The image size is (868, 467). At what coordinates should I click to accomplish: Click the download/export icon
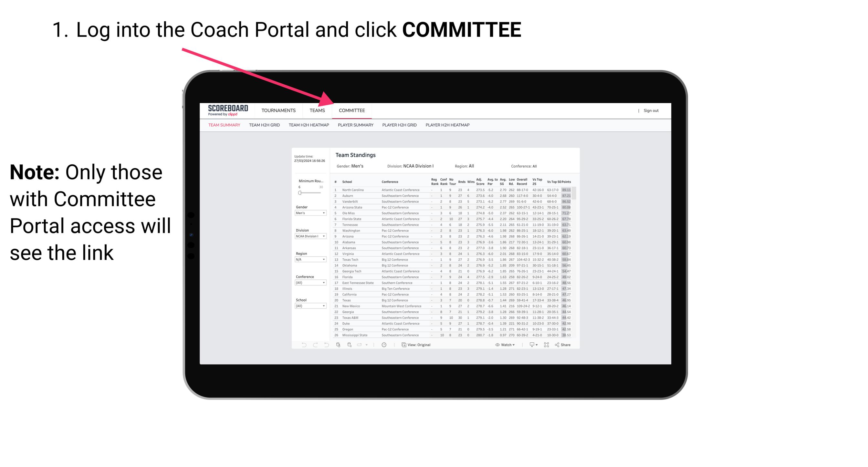530,345
